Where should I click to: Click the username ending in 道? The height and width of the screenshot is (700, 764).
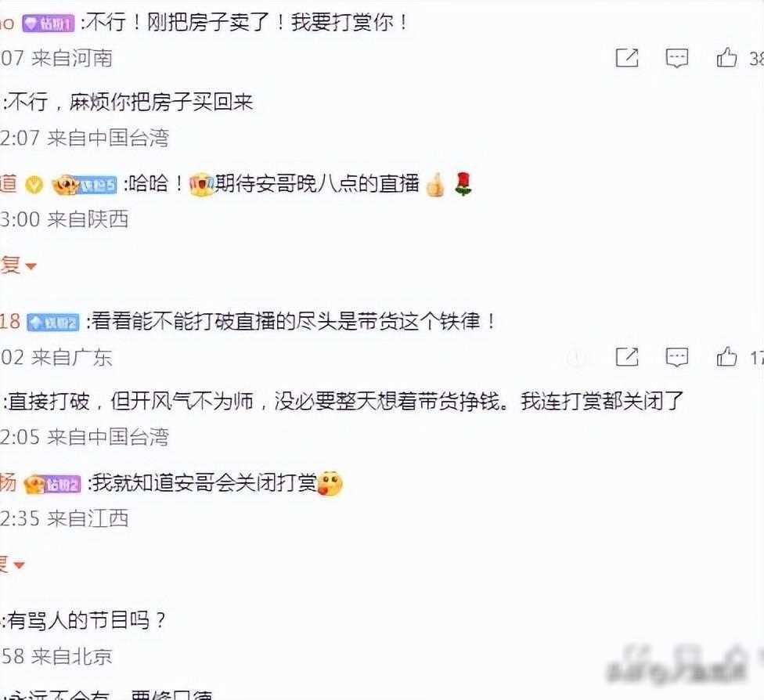[x=9, y=184]
